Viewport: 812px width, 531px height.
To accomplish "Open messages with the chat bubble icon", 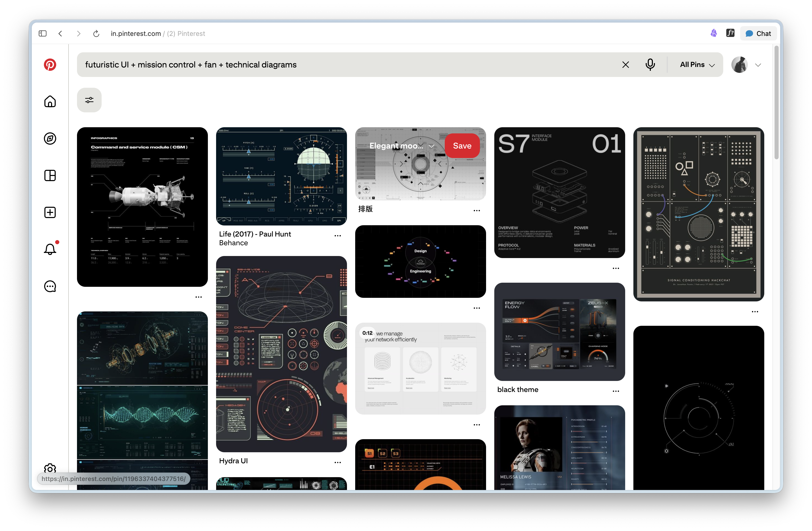I will click(50, 286).
